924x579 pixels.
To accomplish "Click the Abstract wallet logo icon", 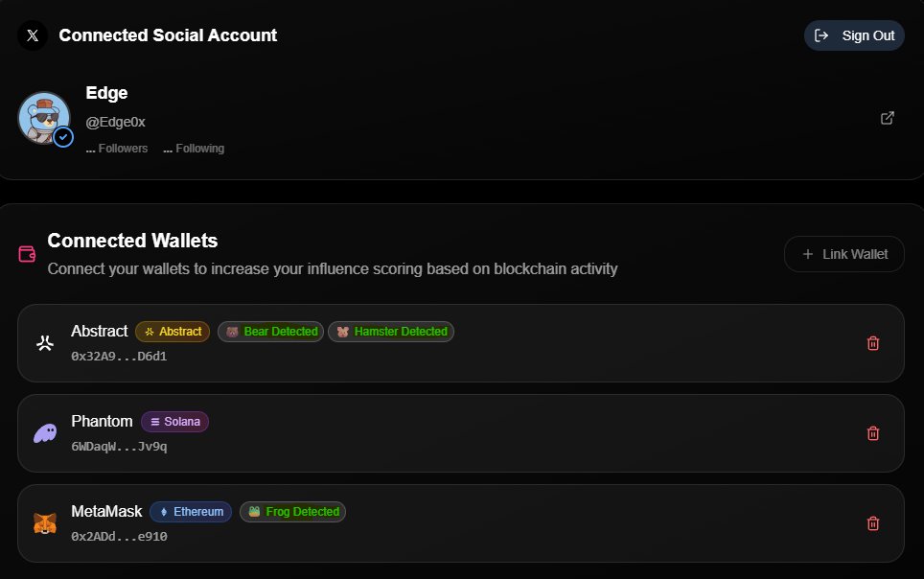I will [45, 343].
